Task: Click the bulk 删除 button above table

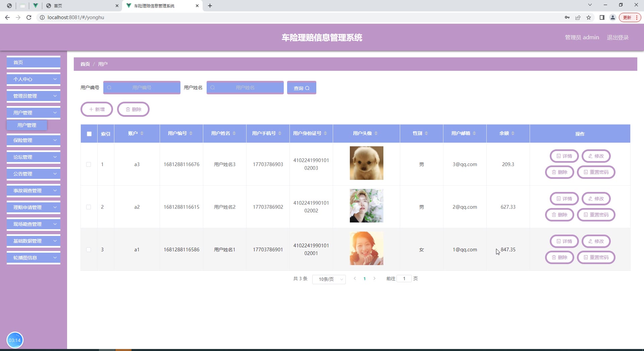Action: point(133,109)
